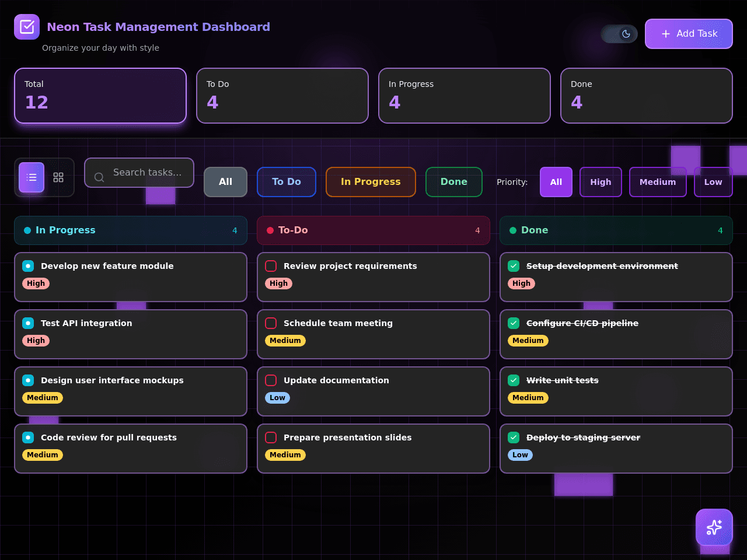
Task: Open Write unit tests task title
Action: 563,380
